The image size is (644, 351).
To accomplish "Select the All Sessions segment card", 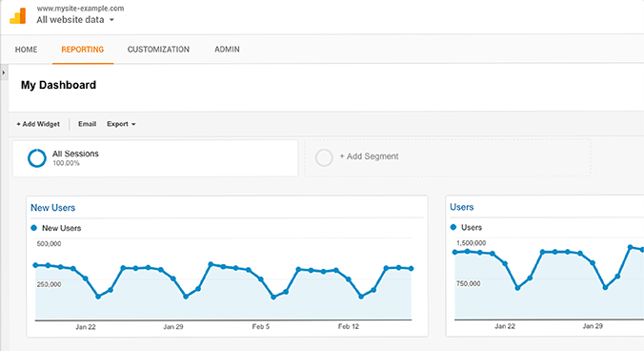I will click(155, 158).
